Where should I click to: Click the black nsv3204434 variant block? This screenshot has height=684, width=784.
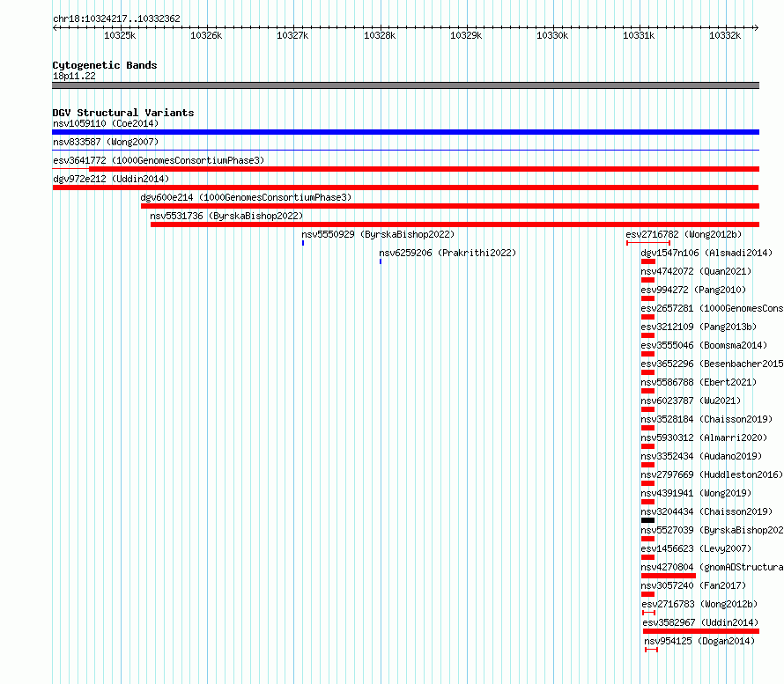(648, 520)
